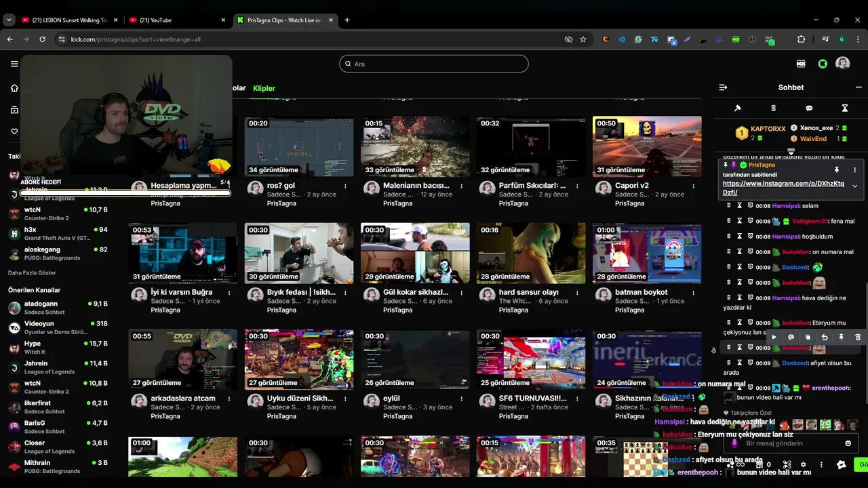The height and width of the screenshot is (488, 868).
Task: Toggle the eye-slash tracking protection icon
Action: pos(568,39)
